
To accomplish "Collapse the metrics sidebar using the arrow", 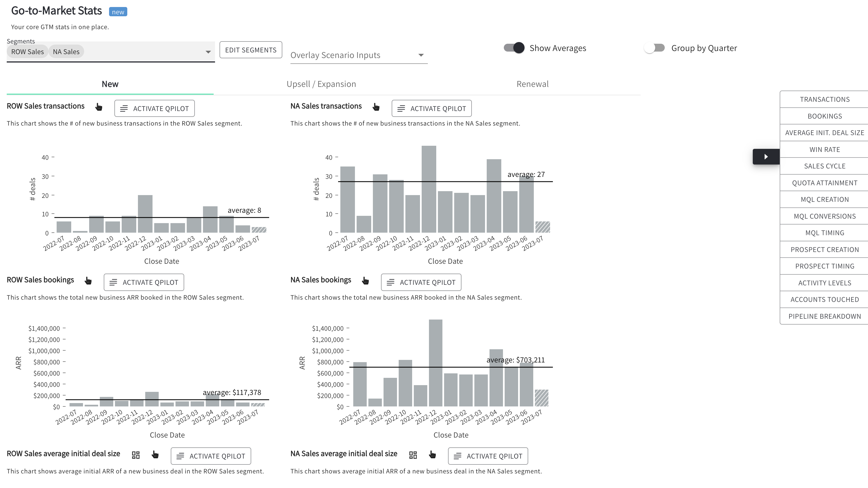I will tap(766, 156).
